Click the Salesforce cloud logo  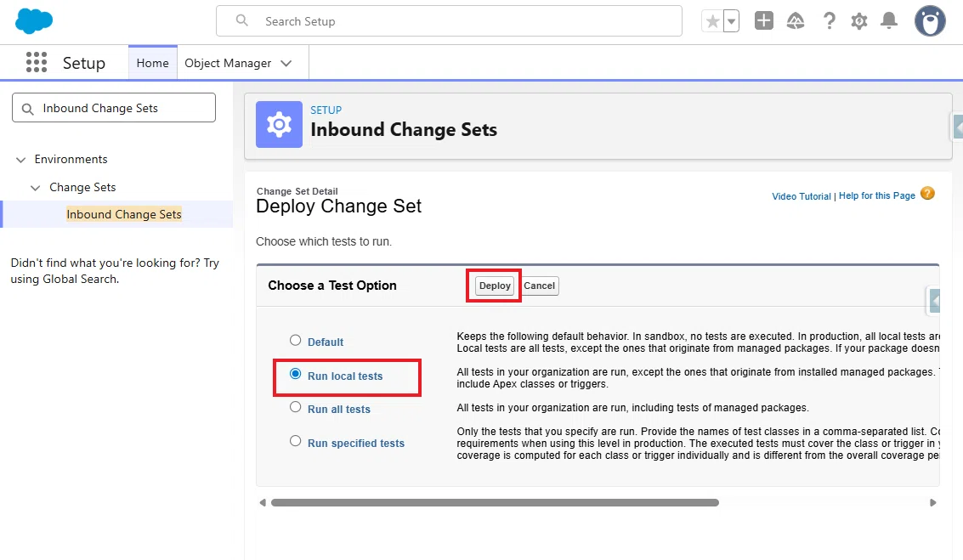coord(34,21)
